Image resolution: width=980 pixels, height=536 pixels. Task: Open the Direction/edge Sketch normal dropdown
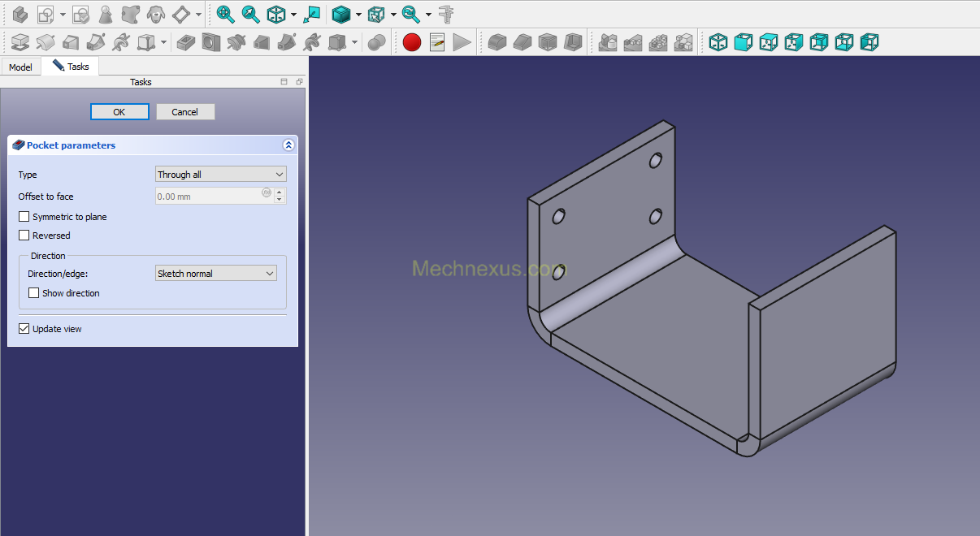click(216, 274)
